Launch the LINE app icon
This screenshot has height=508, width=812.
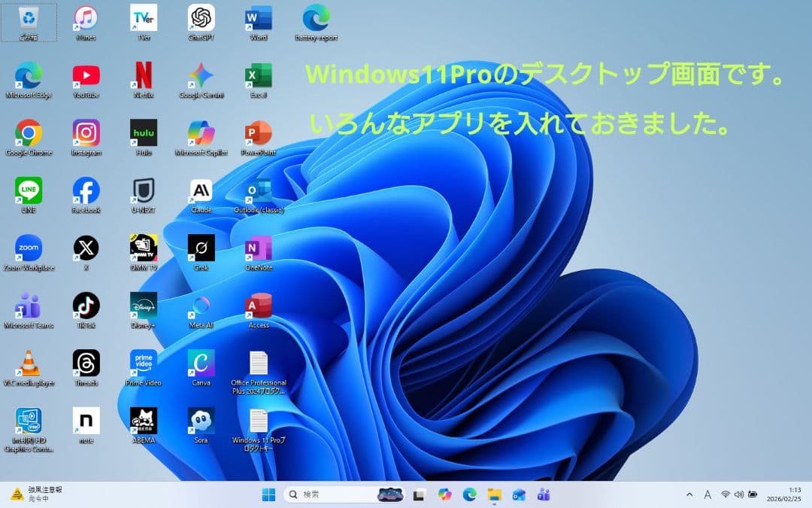pos(29,195)
